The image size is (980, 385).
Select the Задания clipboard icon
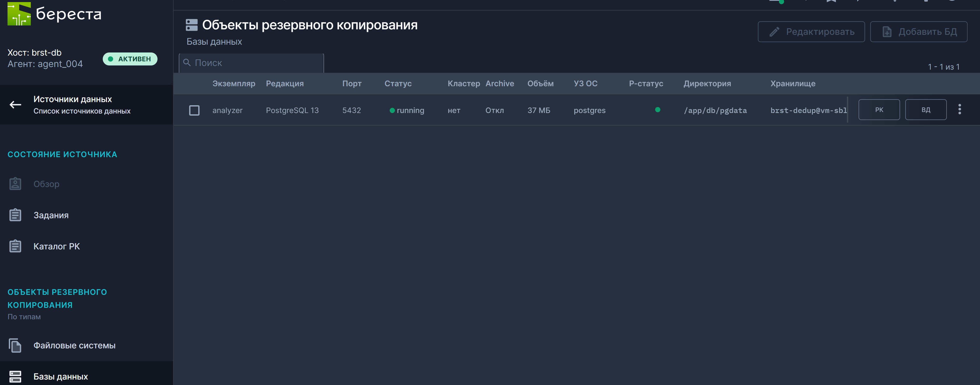[15, 215]
